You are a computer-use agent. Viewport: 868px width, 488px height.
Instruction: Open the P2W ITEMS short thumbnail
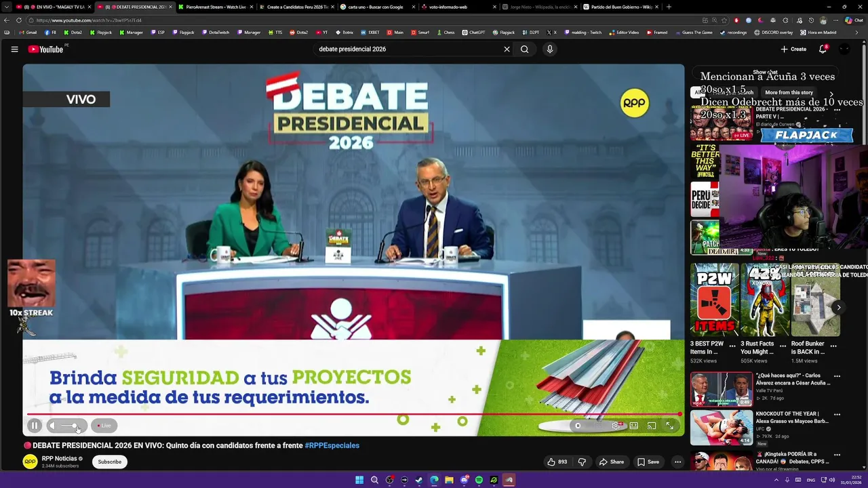point(715,300)
